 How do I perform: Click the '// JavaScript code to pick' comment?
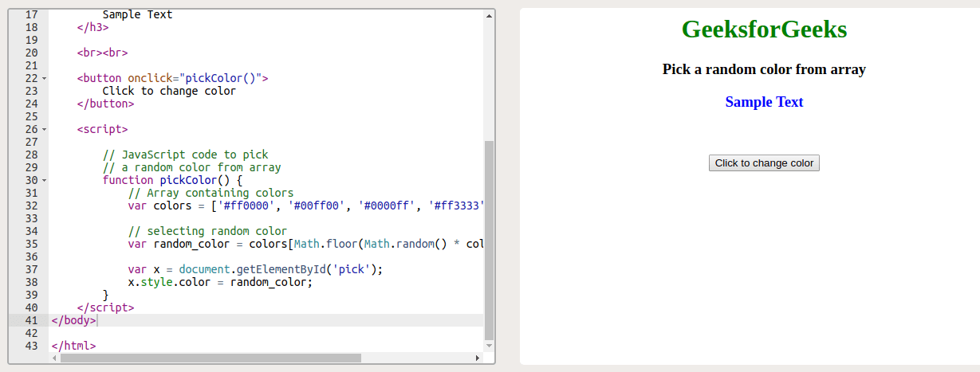tap(185, 155)
